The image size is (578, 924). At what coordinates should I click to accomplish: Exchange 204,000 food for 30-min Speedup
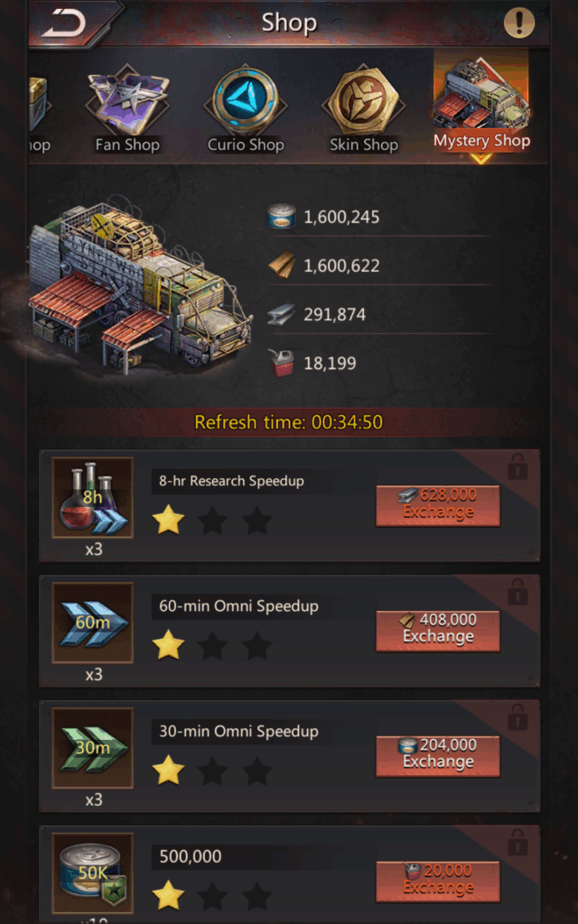click(x=438, y=756)
